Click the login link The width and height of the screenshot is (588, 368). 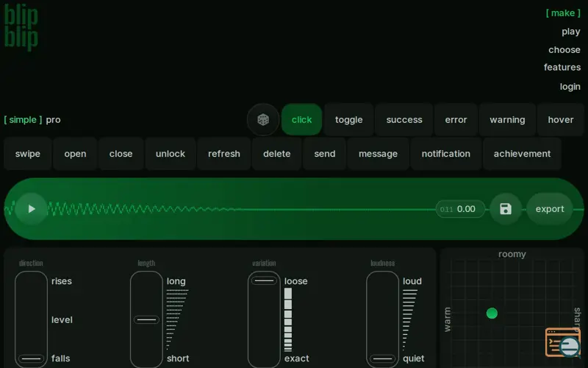[x=570, y=87]
